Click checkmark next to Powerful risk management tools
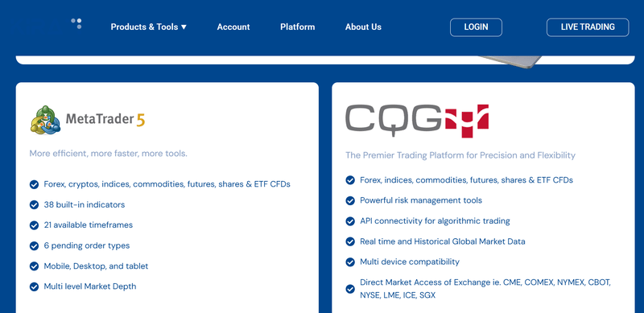This screenshot has height=313, width=644. [350, 201]
